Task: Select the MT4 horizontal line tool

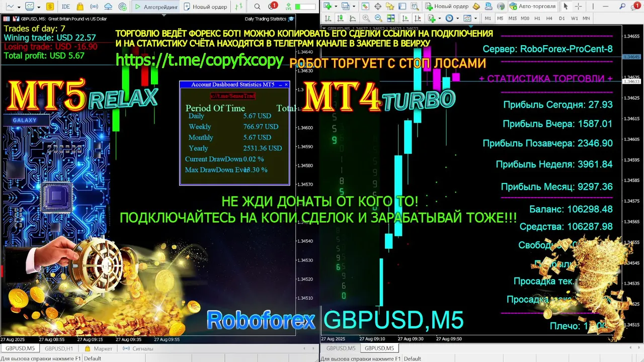Action: point(605,6)
